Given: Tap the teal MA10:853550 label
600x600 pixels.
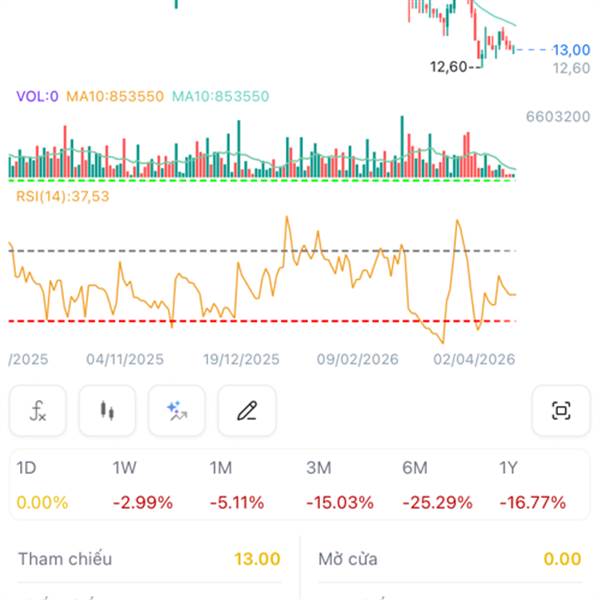Looking at the screenshot, I should 220,97.
